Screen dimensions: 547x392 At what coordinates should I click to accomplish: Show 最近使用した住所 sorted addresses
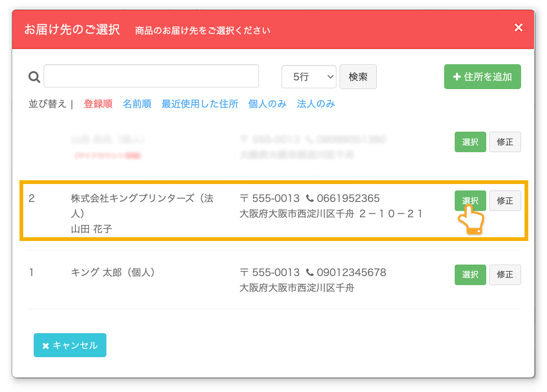click(x=200, y=104)
